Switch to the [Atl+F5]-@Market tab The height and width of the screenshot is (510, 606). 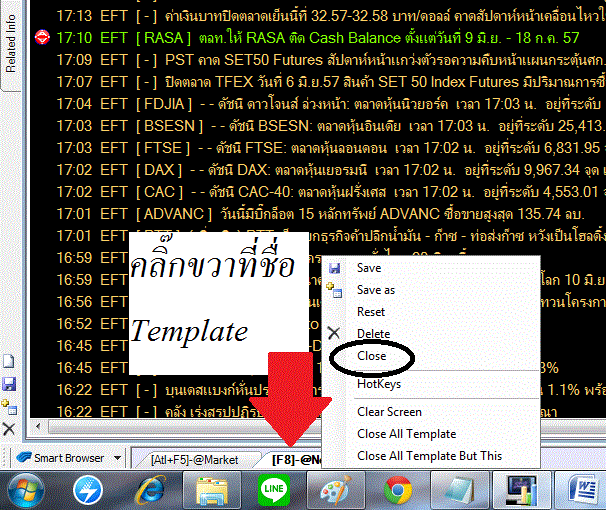[x=194, y=459]
